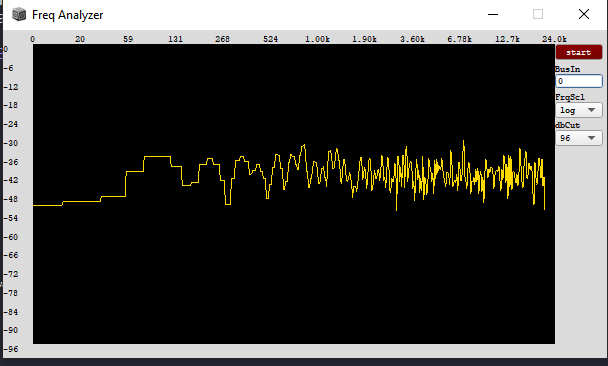Click the FrqScl label text
This screenshot has height=366, width=608.
[x=570, y=97]
